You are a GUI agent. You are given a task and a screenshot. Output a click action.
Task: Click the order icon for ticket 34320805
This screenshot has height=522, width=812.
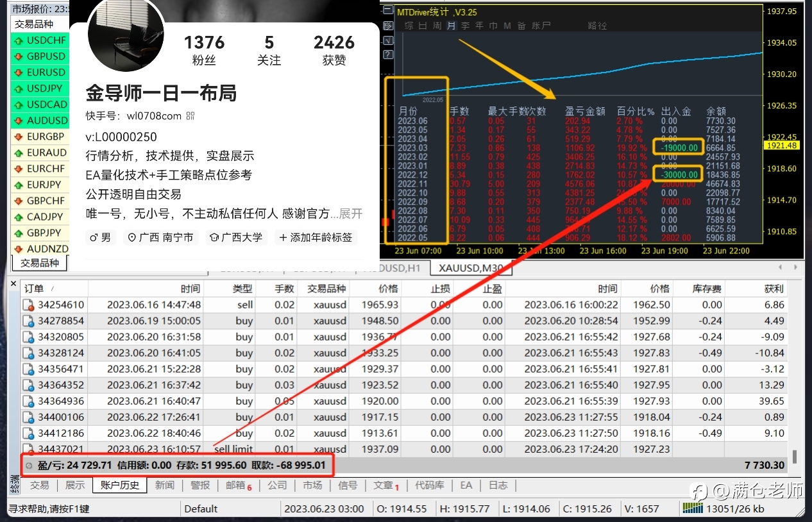coord(28,337)
